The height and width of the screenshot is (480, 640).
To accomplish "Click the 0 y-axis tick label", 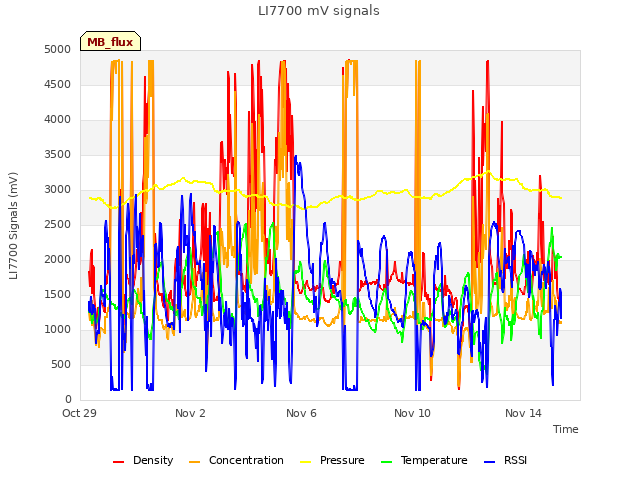I will 68,400.
